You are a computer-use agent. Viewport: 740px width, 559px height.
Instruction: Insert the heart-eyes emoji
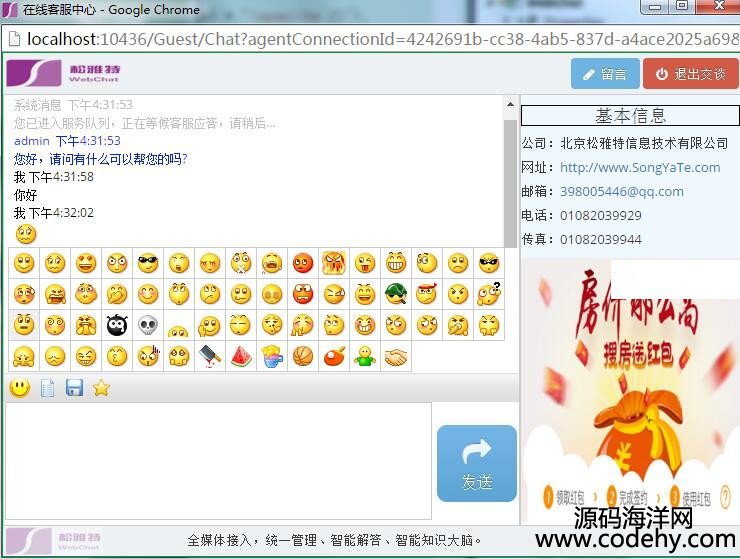pos(86,263)
